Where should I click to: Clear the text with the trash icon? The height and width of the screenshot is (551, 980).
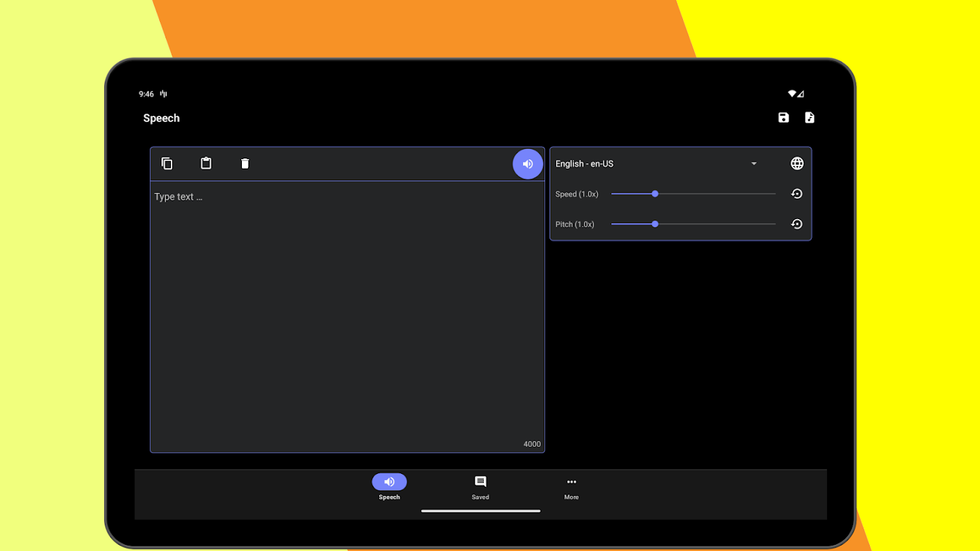point(245,163)
